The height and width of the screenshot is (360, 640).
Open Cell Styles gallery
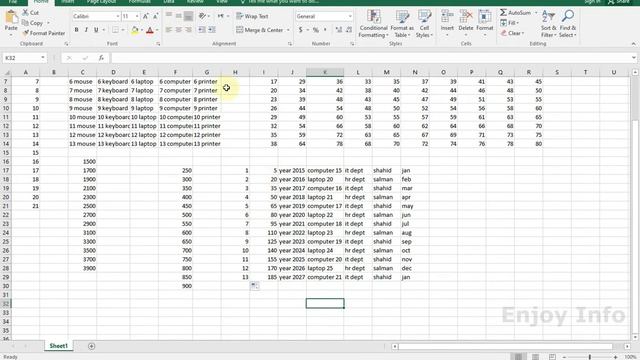click(x=424, y=24)
